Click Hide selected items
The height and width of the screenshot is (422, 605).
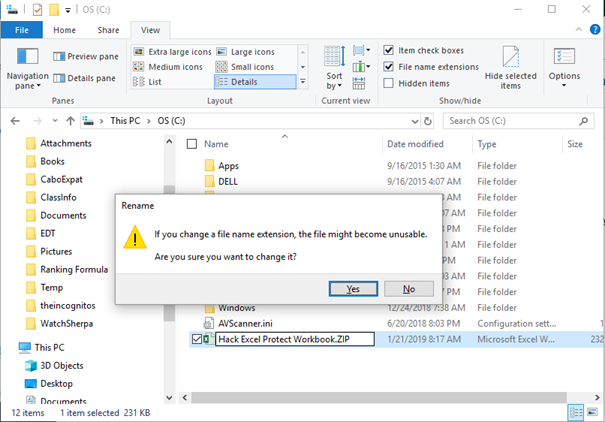coord(510,68)
